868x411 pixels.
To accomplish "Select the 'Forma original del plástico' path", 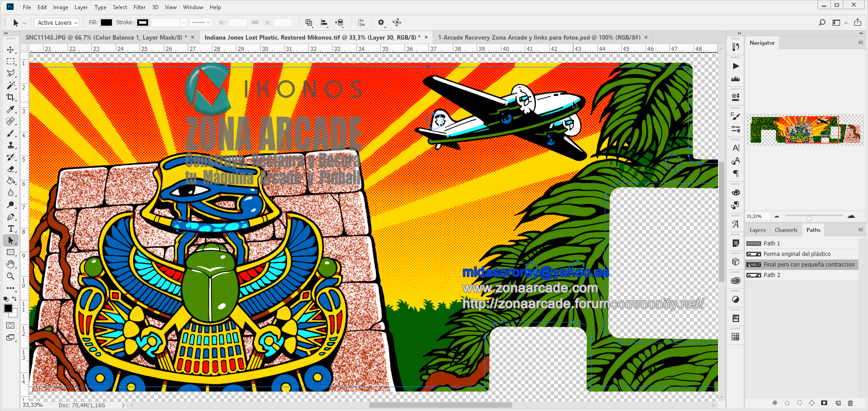I will (x=801, y=254).
